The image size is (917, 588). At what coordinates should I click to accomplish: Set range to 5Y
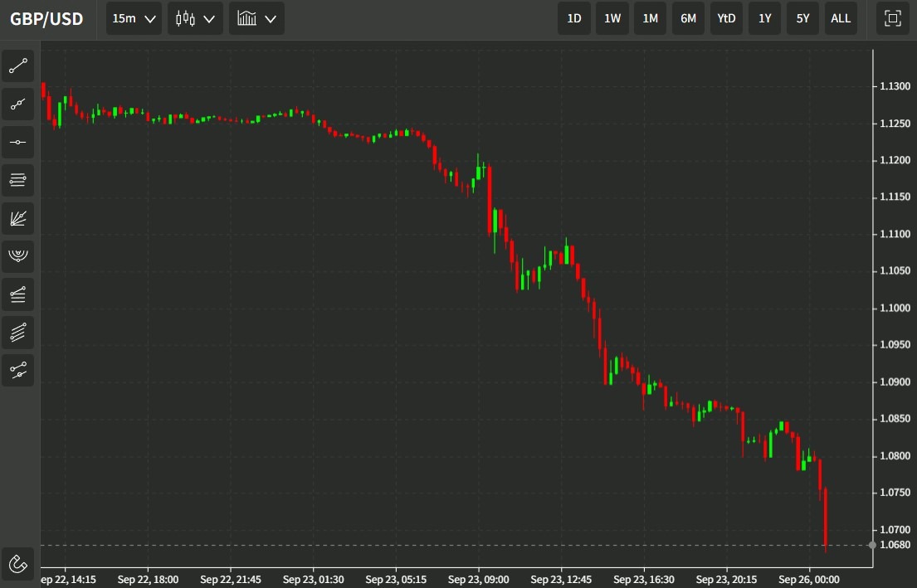[803, 19]
